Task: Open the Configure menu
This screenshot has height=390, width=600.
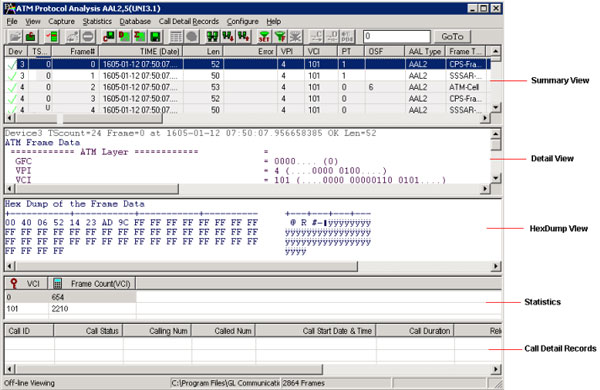Action: coord(243,21)
